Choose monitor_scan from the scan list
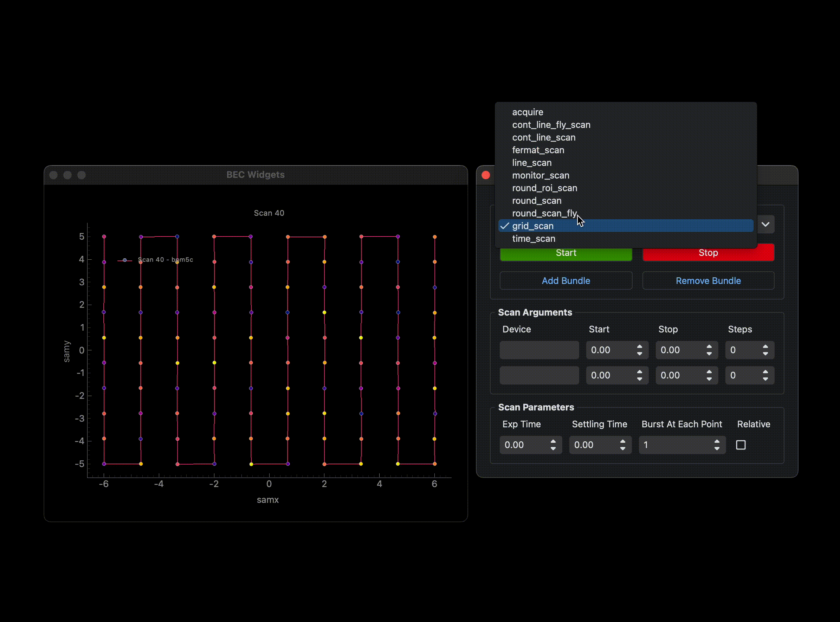 pos(540,175)
